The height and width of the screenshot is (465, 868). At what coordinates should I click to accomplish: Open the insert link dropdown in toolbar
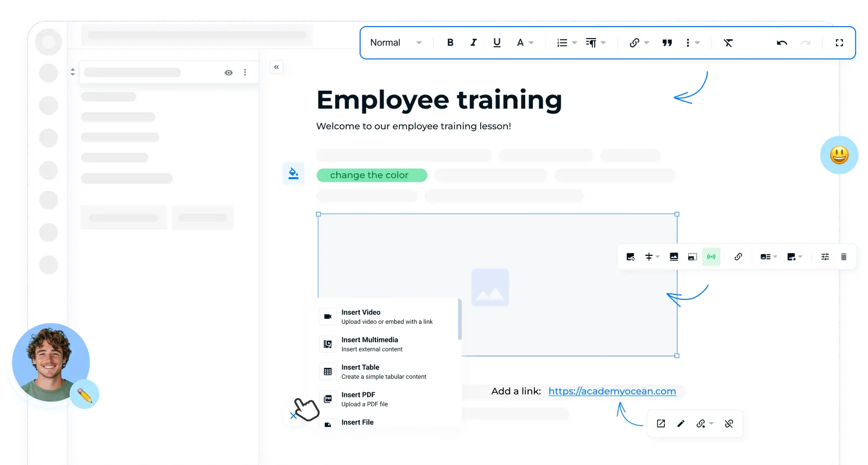point(639,42)
